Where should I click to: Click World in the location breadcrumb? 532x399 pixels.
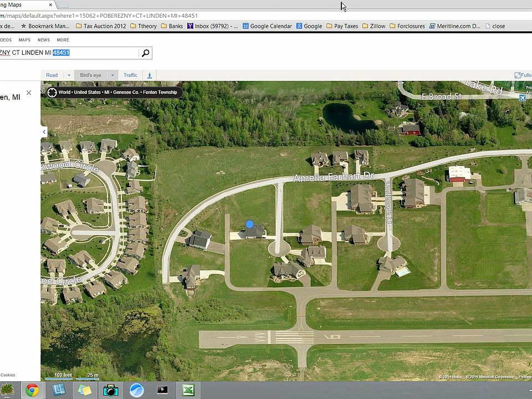tap(64, 93)
